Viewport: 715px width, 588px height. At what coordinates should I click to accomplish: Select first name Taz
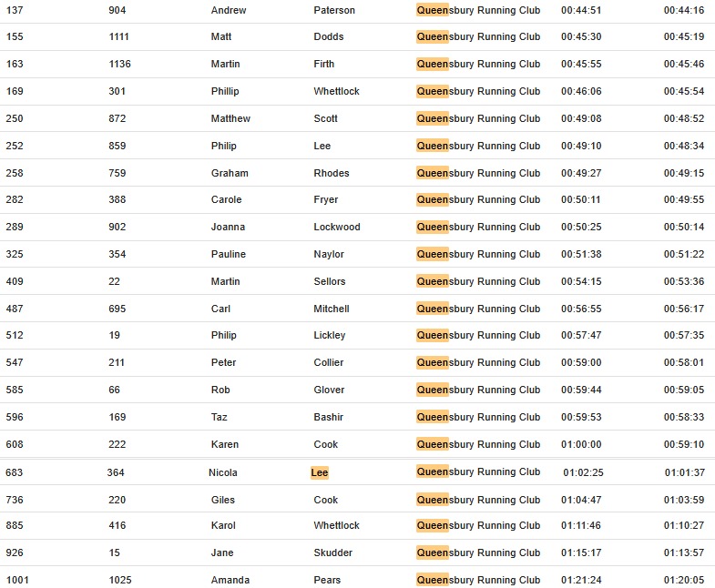click(x=219, y=417)
